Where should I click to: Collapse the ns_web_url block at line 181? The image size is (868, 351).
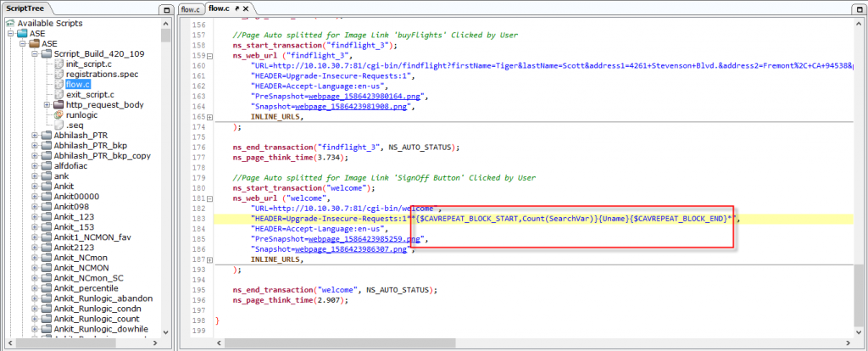coord(209,198)
